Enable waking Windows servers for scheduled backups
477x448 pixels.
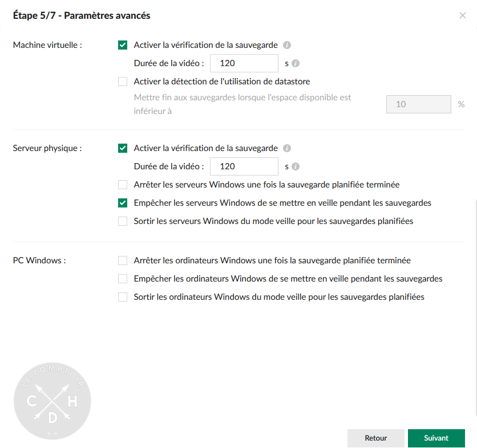click(122, 221)
